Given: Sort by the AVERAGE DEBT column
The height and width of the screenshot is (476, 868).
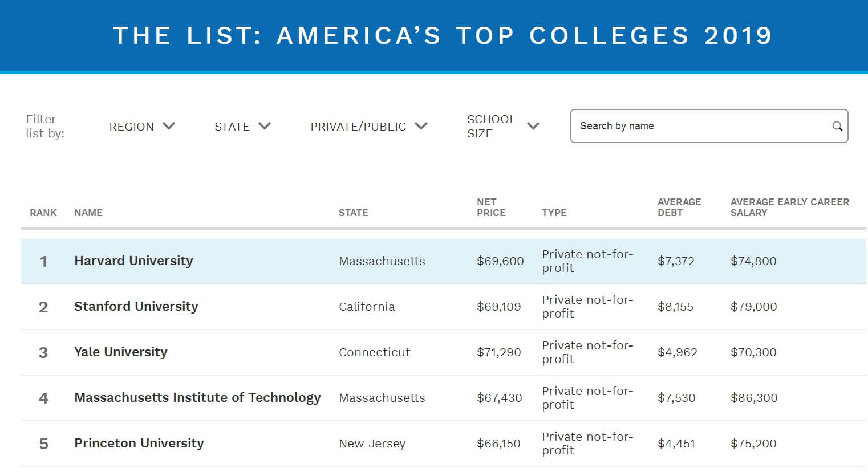Looking at the screenshot, I should tap(679, 207).
